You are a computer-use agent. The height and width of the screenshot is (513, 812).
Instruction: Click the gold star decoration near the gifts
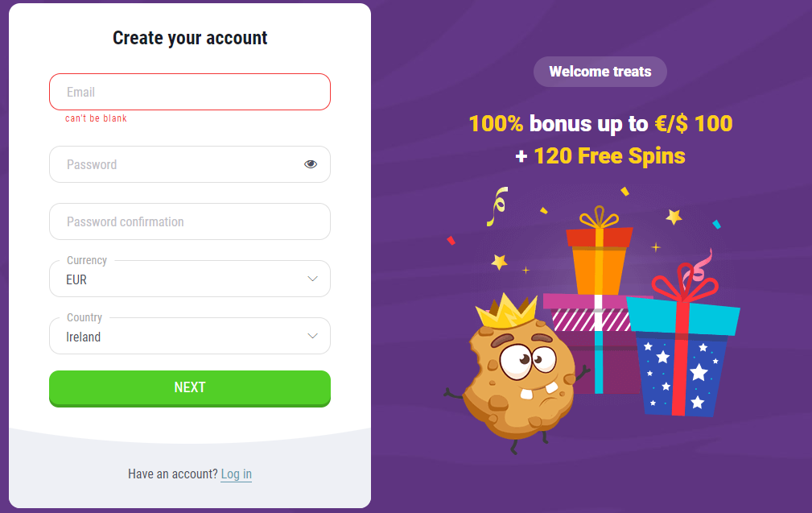tap(673, 215)
